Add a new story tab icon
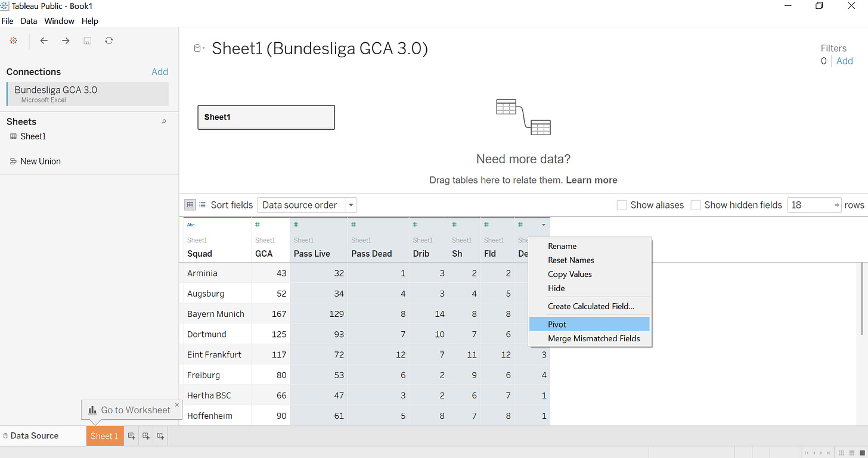This screenshot has width=868, height=458. click(160, 436)
